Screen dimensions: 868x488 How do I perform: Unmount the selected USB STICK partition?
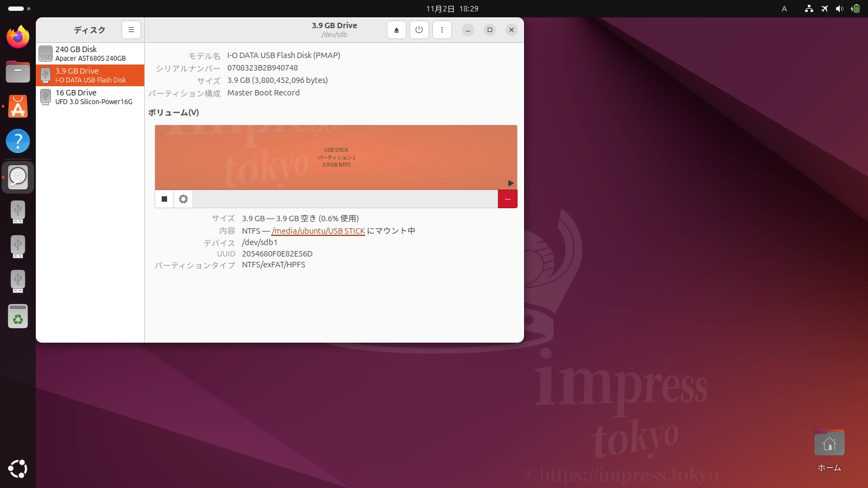tap(164, 199)
